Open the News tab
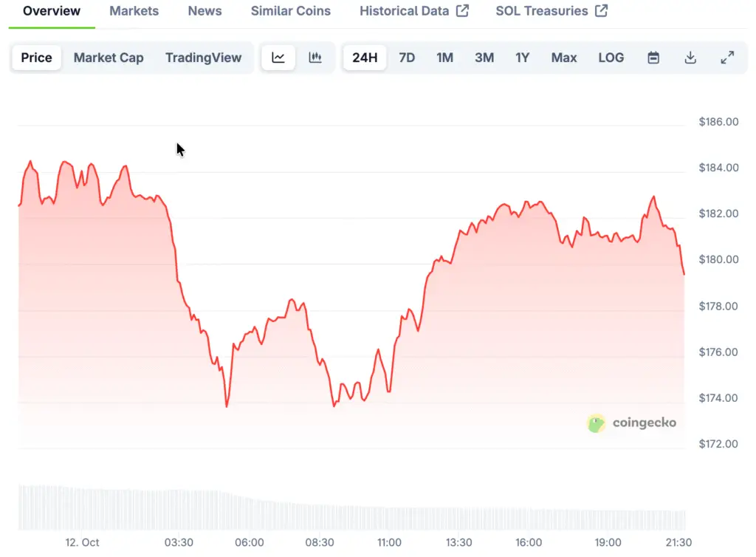This screenshot has width=756, height=557. (x=205, y=11)
